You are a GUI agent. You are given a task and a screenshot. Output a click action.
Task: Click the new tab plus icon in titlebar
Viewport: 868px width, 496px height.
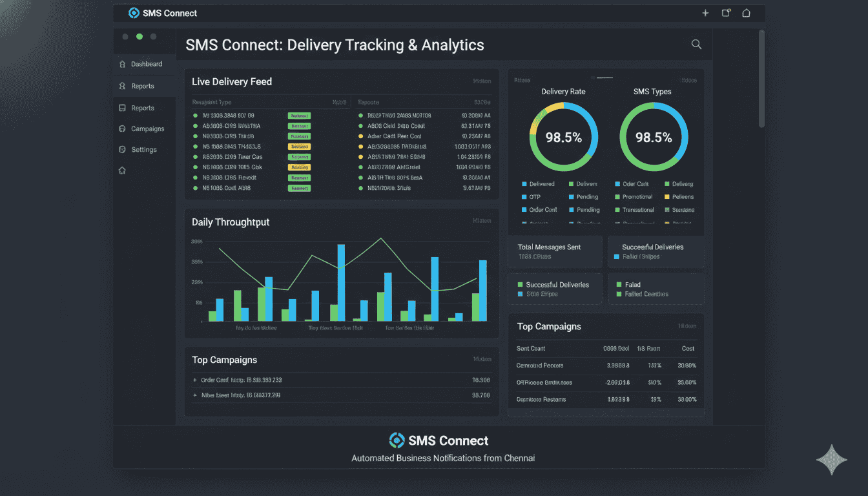(705, 12)
